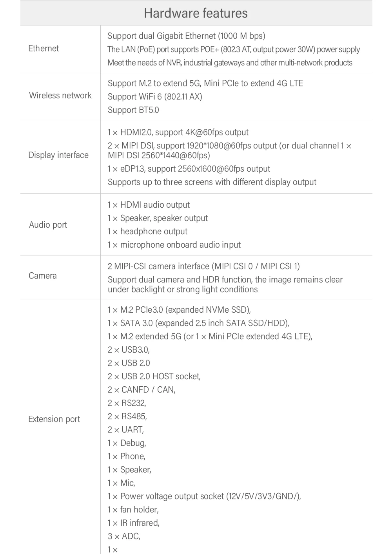Select the "Display interface" row label
This screenshot has height=554, width=392.
point(58,155)
